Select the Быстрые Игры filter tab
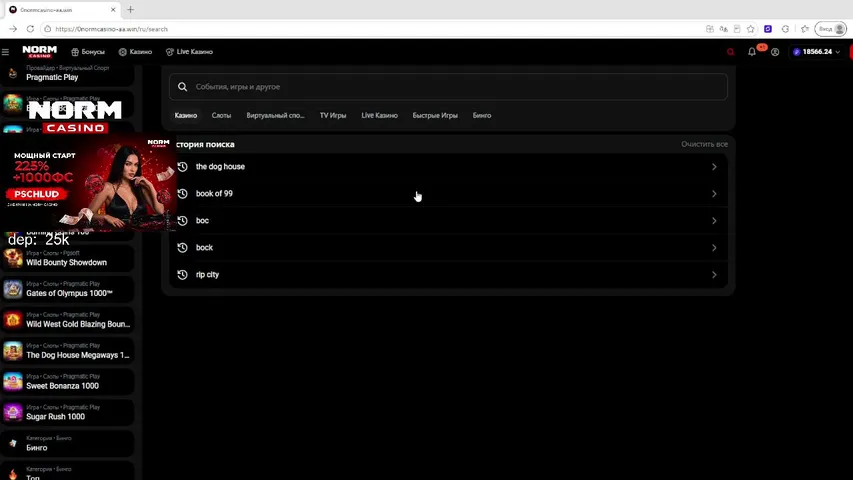Image resolution: width=853 pixels, height=480 pixels. [435, 115]
